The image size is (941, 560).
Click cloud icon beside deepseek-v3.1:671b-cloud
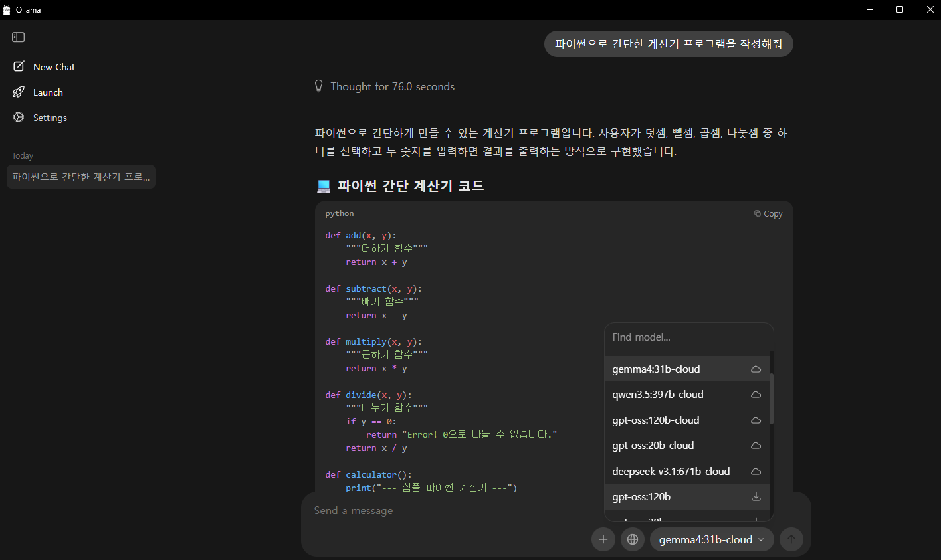coord(756,472)
